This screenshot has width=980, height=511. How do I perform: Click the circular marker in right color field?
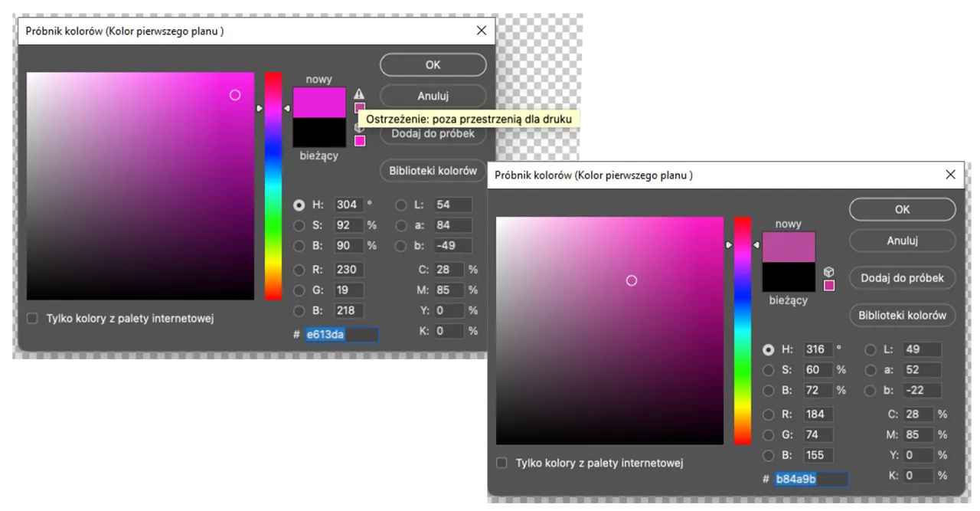pos(632,280)
